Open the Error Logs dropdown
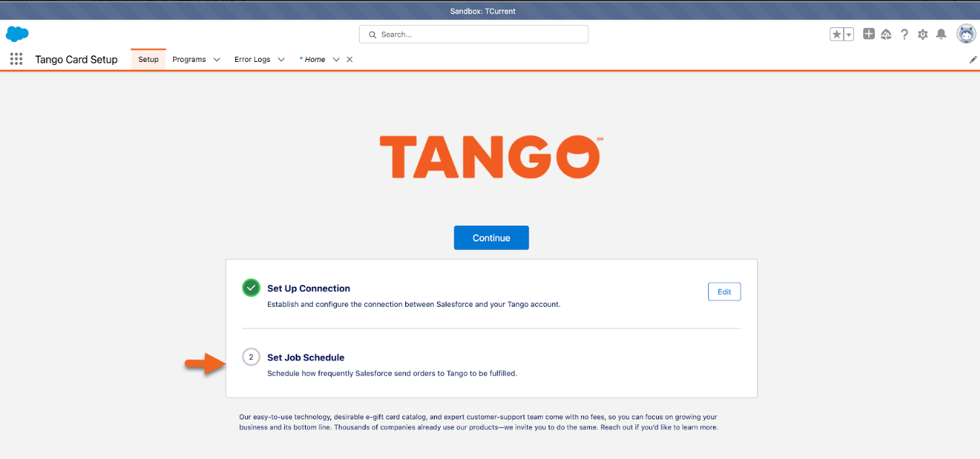The height and width of the screenshot is (459, 980). (281, 59)
